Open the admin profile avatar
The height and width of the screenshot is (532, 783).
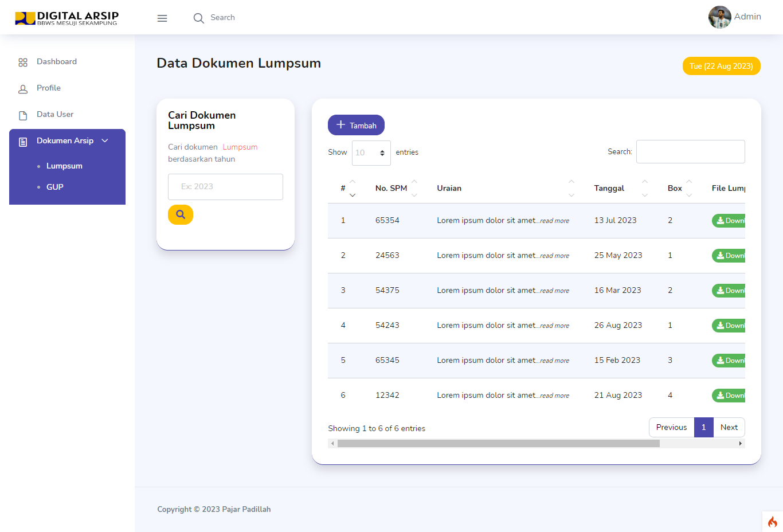719,17
